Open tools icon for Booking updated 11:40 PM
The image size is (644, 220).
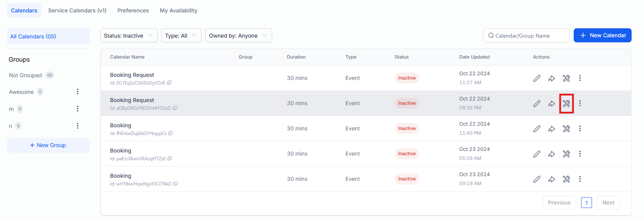tap(566, 129)
